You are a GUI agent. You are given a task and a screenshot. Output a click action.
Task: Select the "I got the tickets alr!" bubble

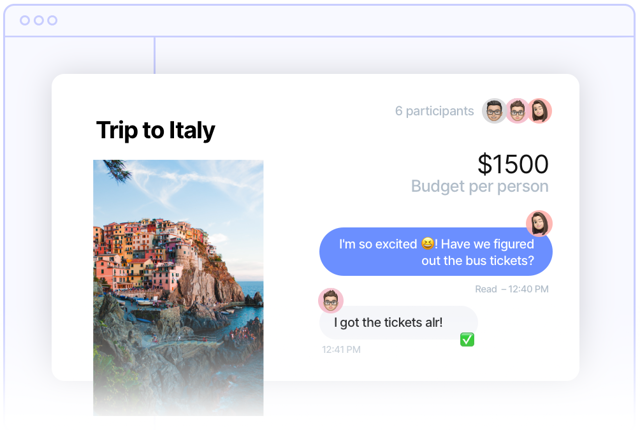point(398,322)
